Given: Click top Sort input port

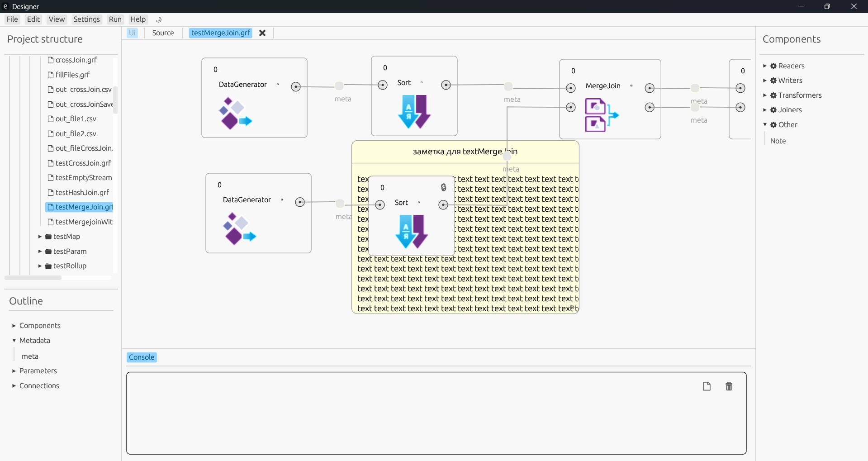Looking at the screenshot, I should [x=383, y=85].
